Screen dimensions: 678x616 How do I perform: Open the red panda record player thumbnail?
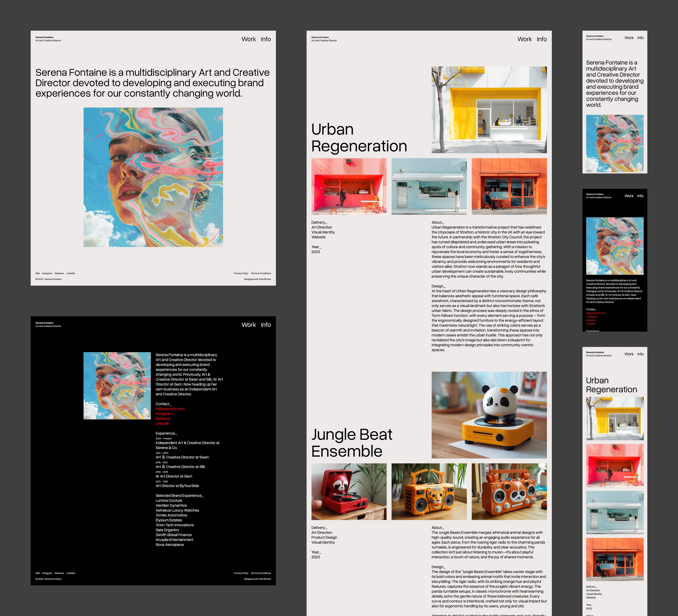[x=349, y=492]
